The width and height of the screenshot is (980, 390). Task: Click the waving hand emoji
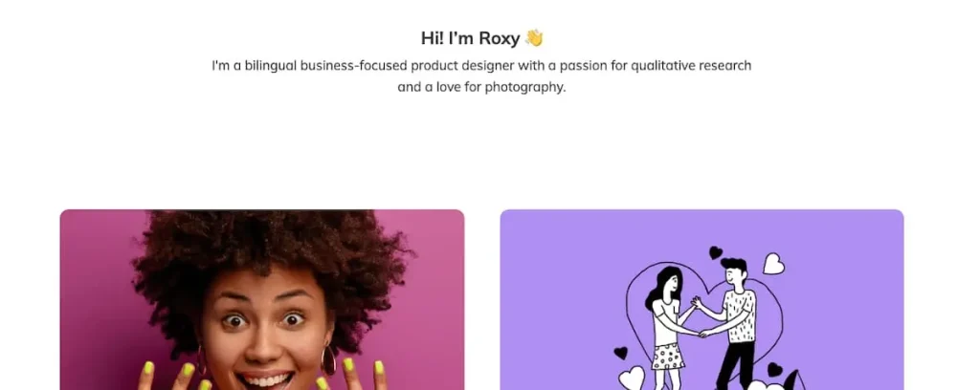pos(534,38)
